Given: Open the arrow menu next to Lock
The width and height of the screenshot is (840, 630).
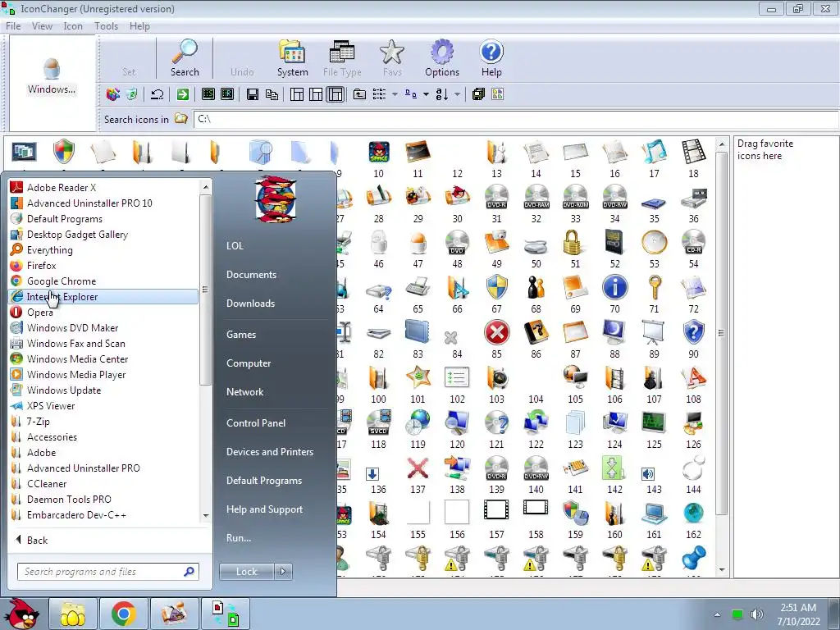Looking at the screenshot, I should (283, 572).
